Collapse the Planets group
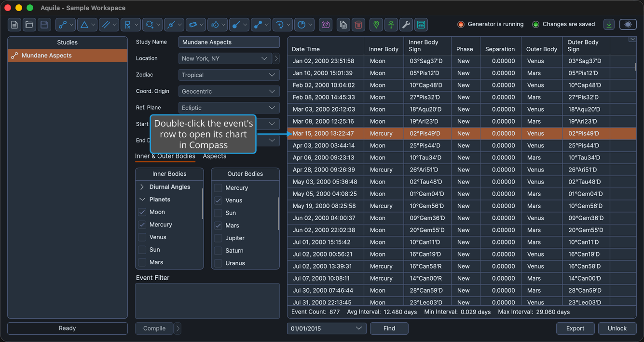This screenshot has width=644, height=342. [x=142, y=199]
